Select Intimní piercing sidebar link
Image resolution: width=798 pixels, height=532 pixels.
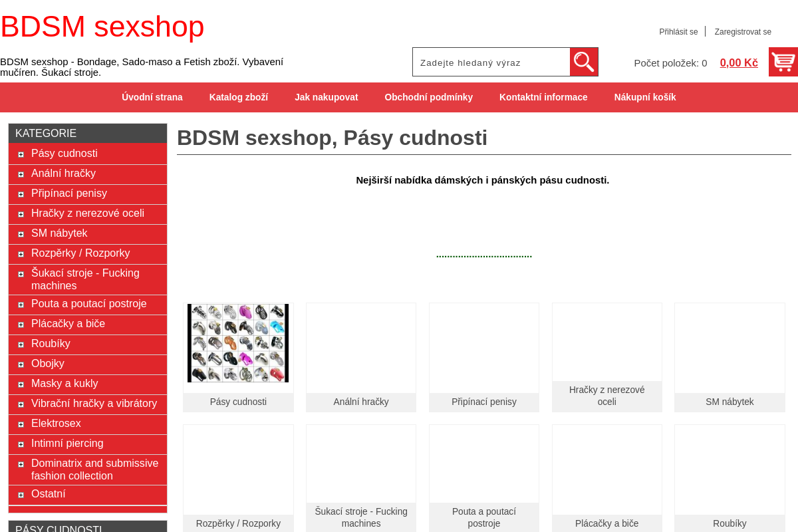click(x=67, y=444)
